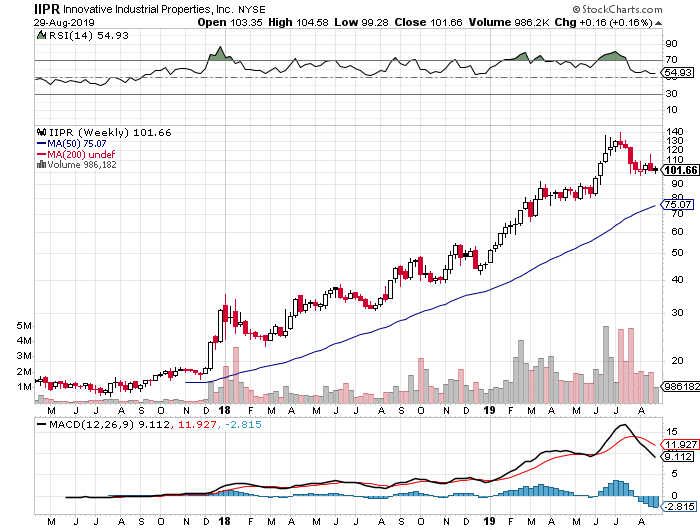The width and height of the screenshot is (700, 530).
Task: Click the Close 101.66 quote value
Action: tap(428, 22)
